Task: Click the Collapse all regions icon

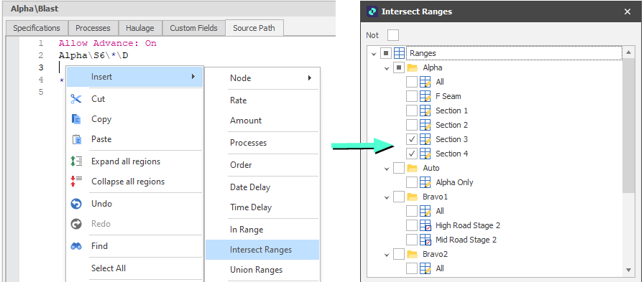Action: [76, 181]
